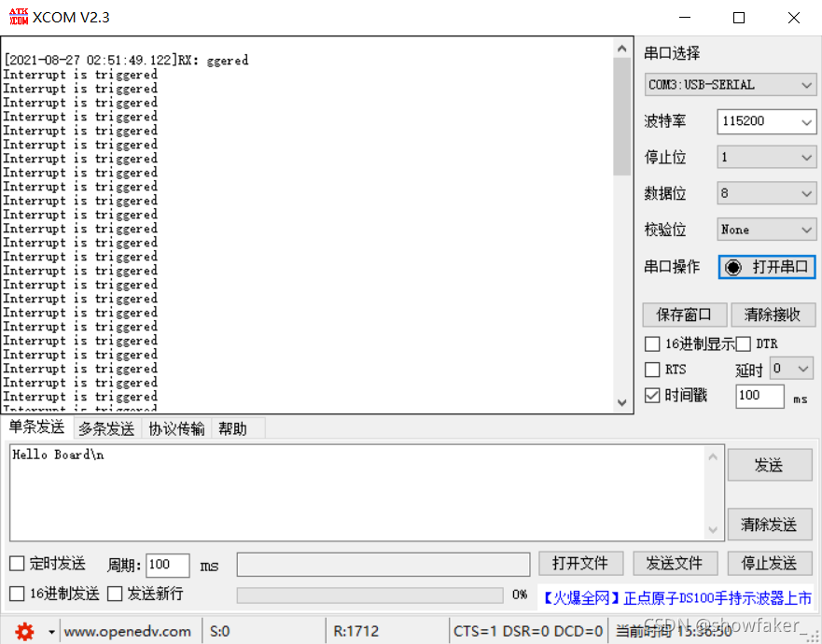Click the 发送 send button
This screenshot has height=644, width=822.
tap(770, 465)
